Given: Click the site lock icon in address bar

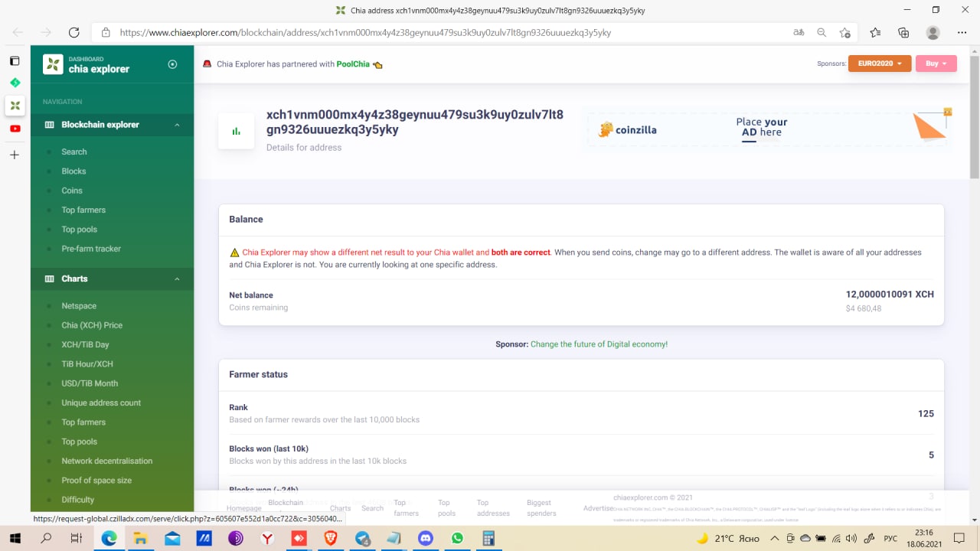Looking at the screenshot, I should [106, 33].
